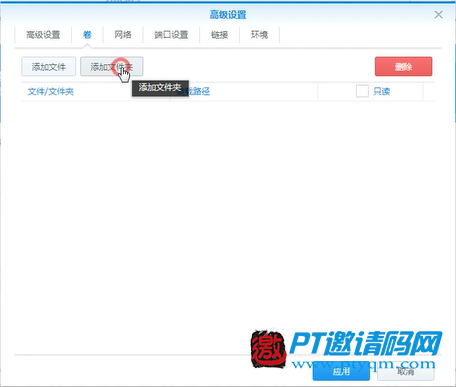
Task: Close the 高级设置 dialog with X
Action: click(x=439, y=15)
